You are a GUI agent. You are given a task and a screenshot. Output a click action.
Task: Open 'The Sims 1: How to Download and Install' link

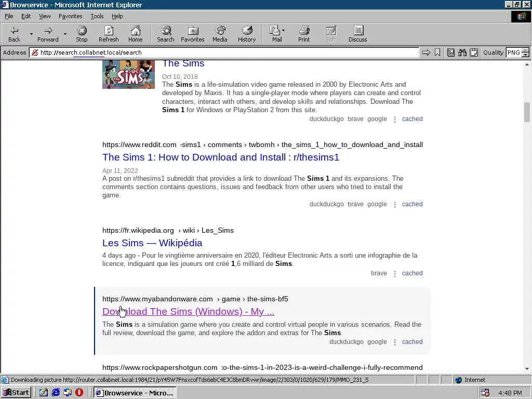[x=220, y=157]
